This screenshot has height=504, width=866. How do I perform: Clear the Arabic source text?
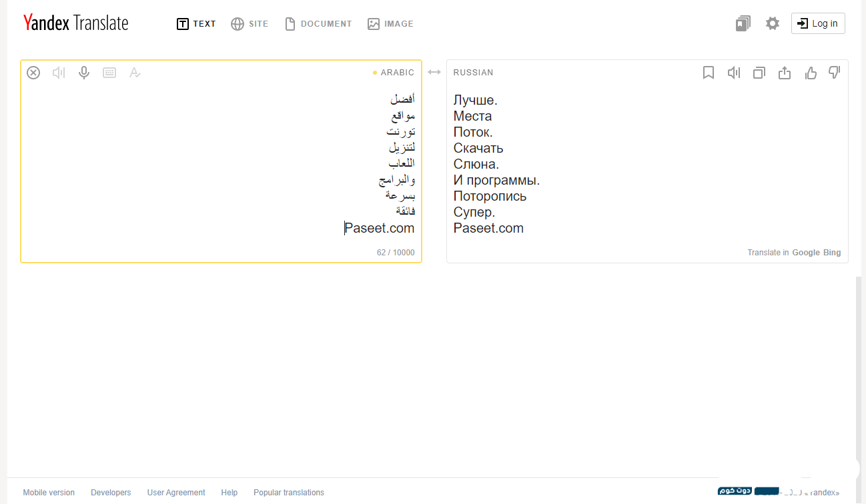pos(33,73)
